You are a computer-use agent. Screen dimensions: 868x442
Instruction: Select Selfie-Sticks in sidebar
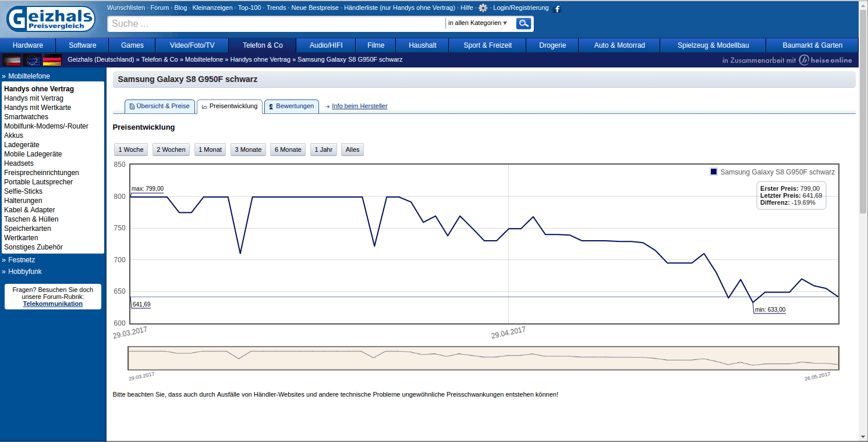(x=23, y=191)
